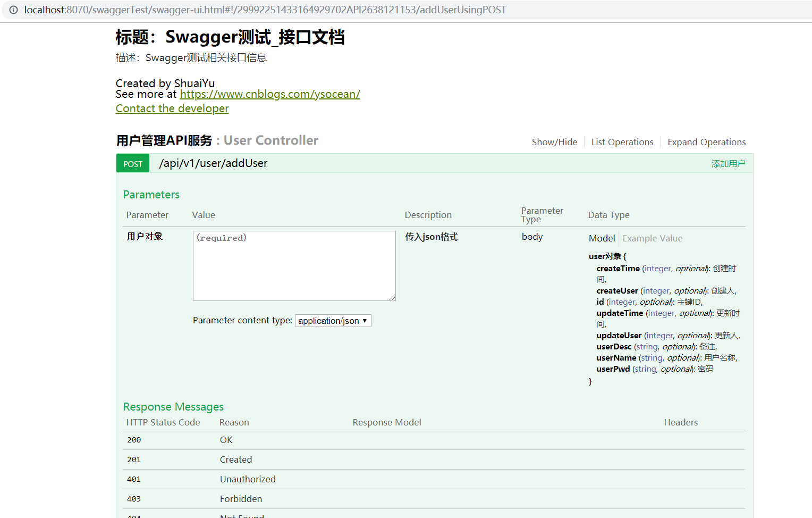This screenshot has height=518, width=812.
Task: Click the Response Model column header
Action: point(387,422)
